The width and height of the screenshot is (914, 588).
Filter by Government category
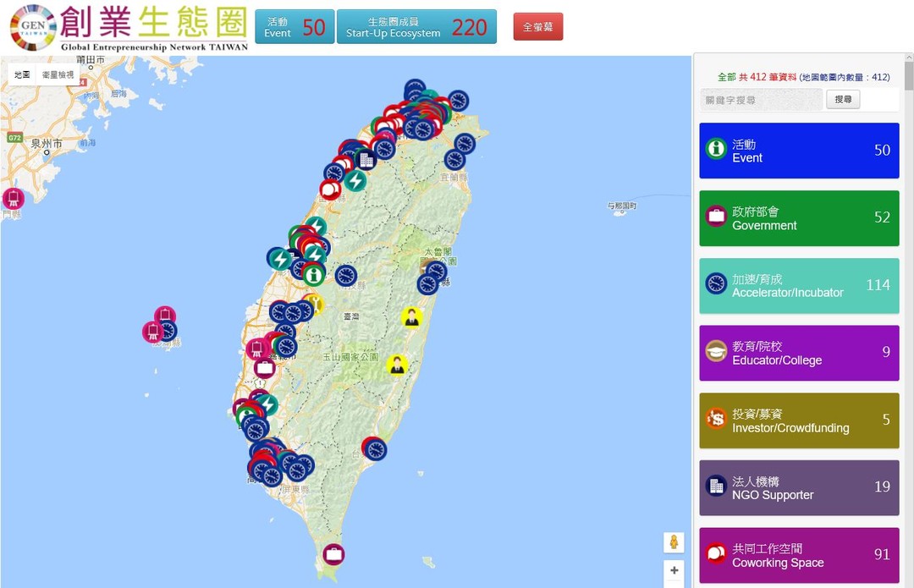click(x=799, y=218)
